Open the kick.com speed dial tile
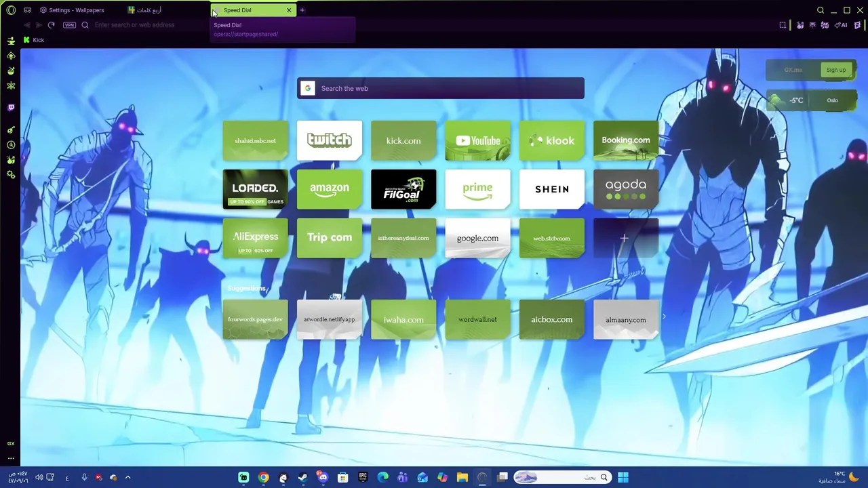868x488 pixels. (403, 141)
